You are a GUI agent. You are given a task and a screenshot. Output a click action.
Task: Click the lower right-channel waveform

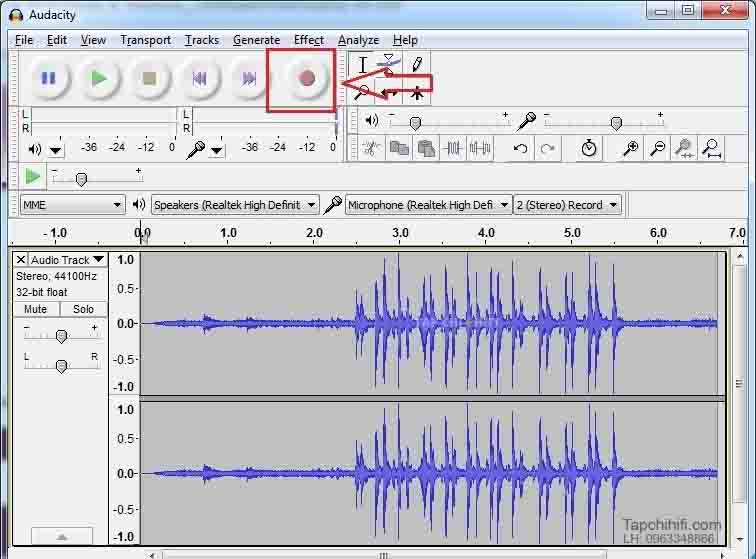[x=432, y=473]
